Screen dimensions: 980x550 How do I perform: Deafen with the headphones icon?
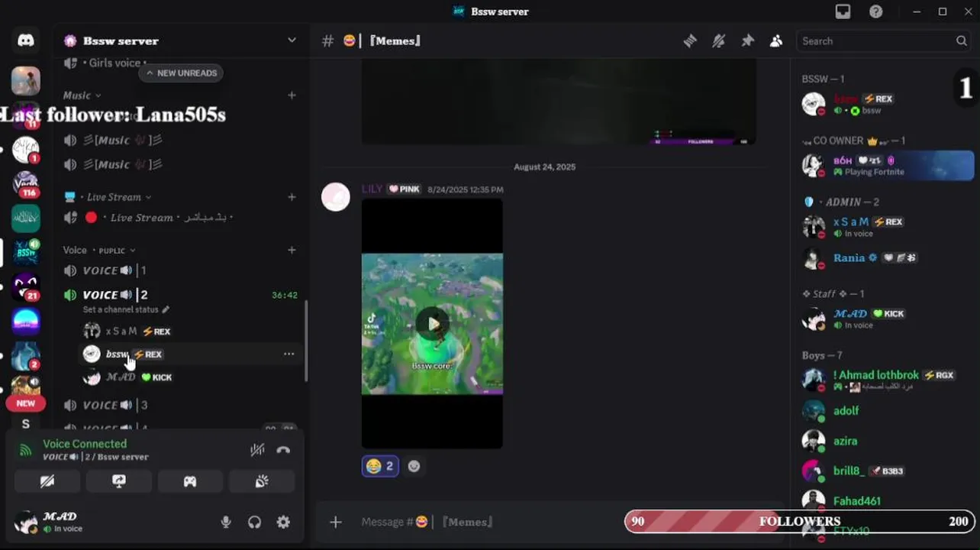[x=254, y=522]
